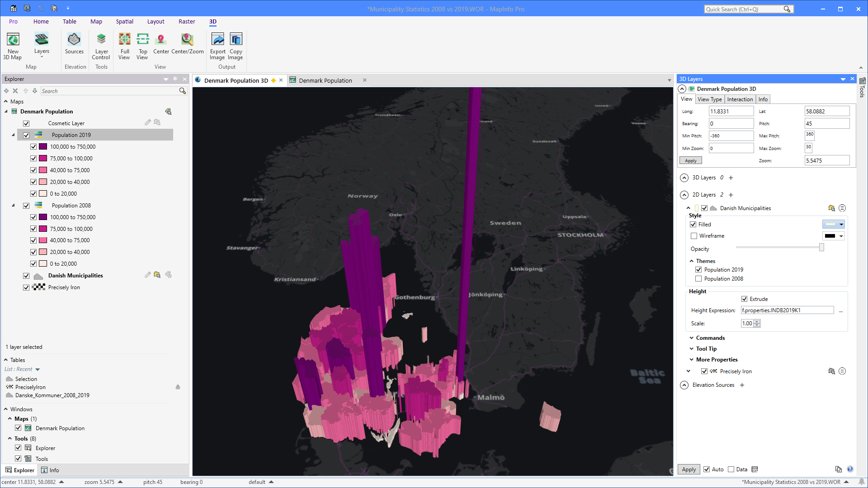Open Layer Control from the 3D ribbon
Viewport: 868px width, 488px height.
pyautogui.click(x=101, y=45)
